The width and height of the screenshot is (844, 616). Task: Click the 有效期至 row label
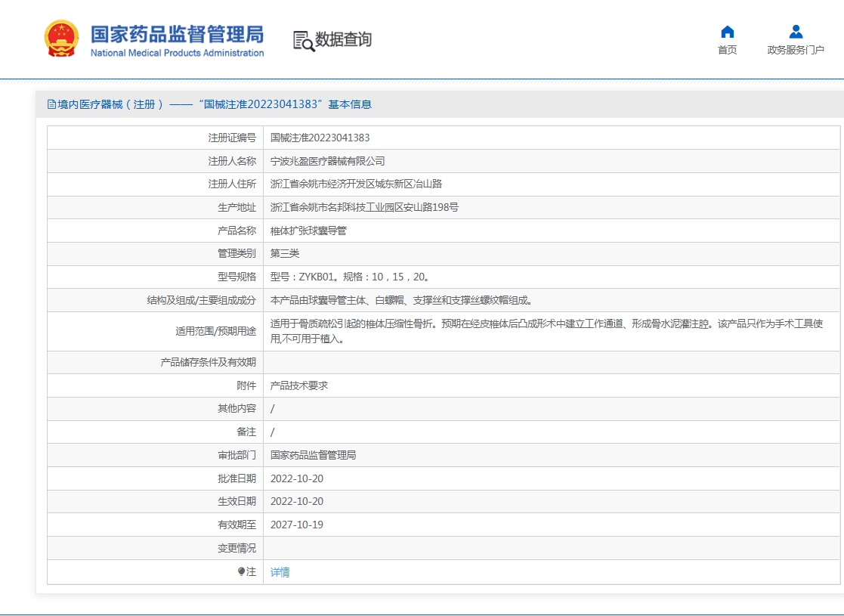[237, 525]
